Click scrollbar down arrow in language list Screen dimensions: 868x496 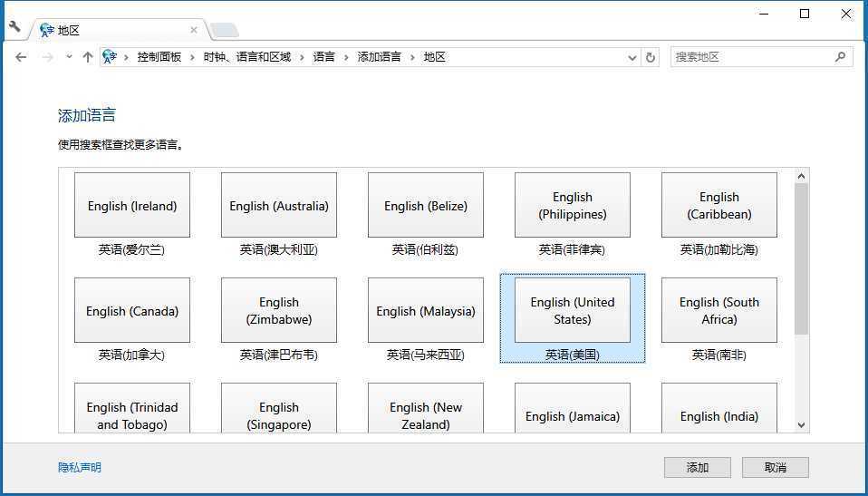[802, 425]
